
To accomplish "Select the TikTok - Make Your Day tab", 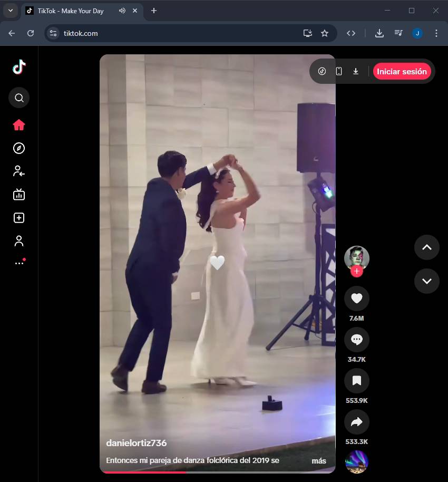I will coord(71,11).
